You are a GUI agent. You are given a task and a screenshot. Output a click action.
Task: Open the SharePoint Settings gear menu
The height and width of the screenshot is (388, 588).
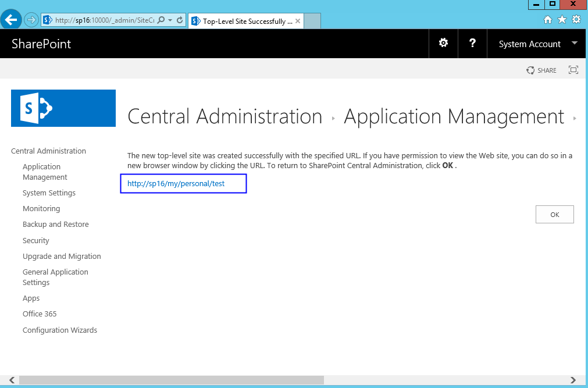[443, 43]
